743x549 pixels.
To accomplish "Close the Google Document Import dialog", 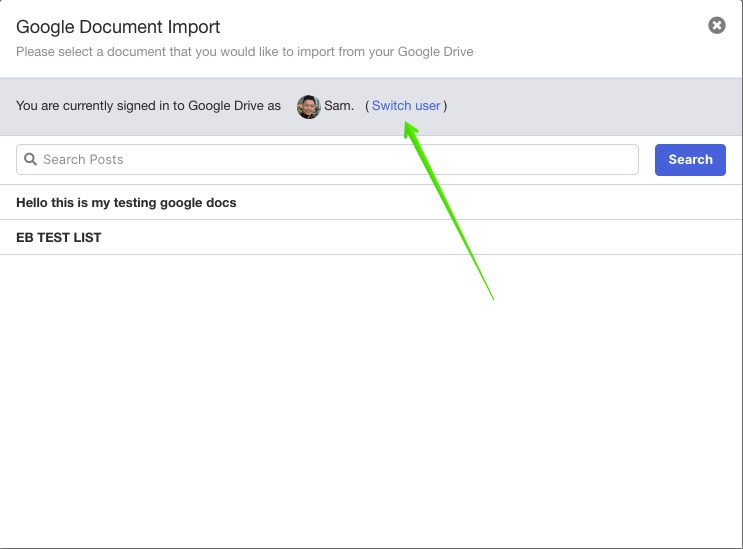I will (x=716, y=25).
